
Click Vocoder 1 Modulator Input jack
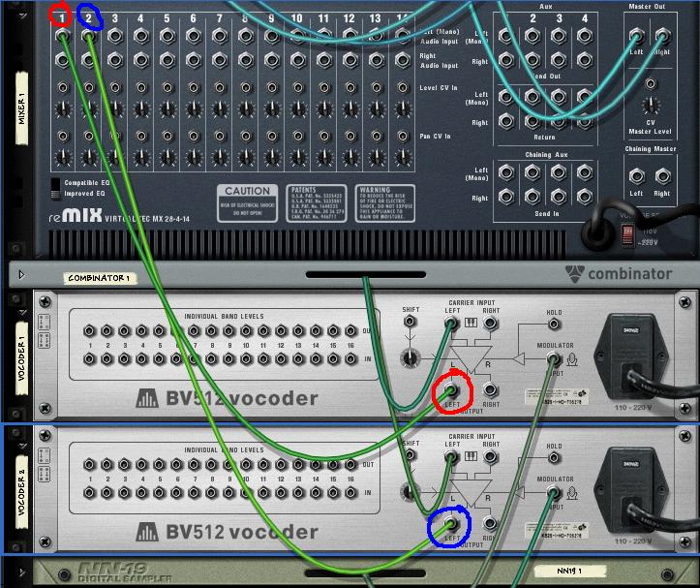point(554,358)
